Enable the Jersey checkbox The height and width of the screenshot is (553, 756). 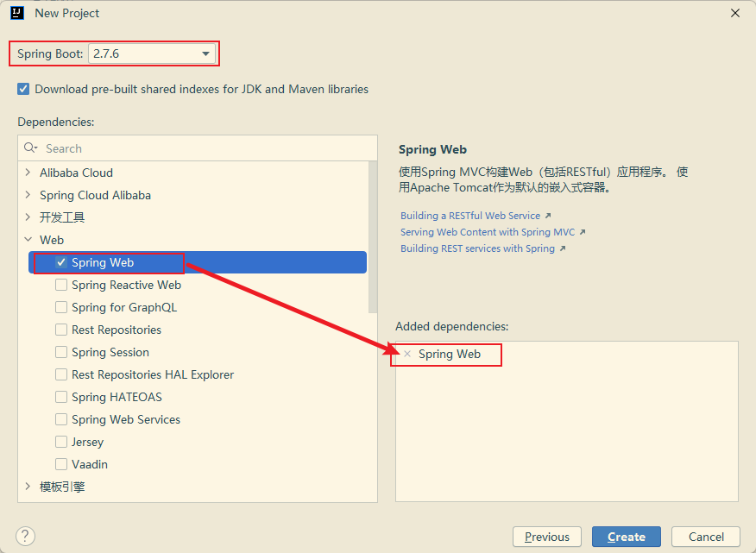(x=61, y=442)
